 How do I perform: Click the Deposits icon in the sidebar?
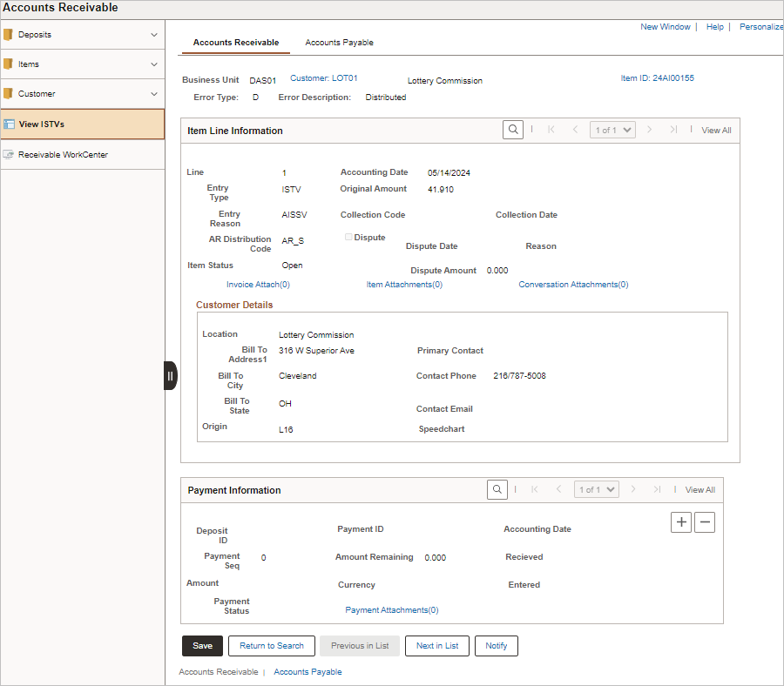pyautogui.click(x=11, y=34)
